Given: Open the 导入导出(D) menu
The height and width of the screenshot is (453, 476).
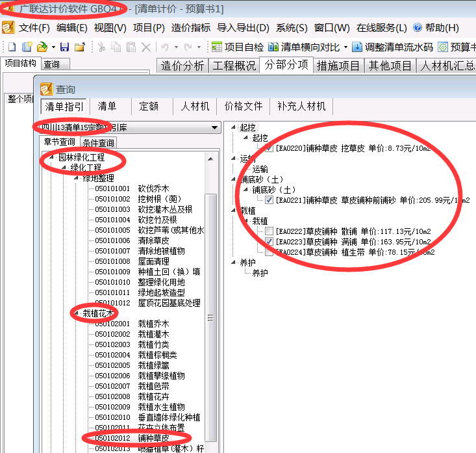Looking at the screenshot, I should coord(243,28).
